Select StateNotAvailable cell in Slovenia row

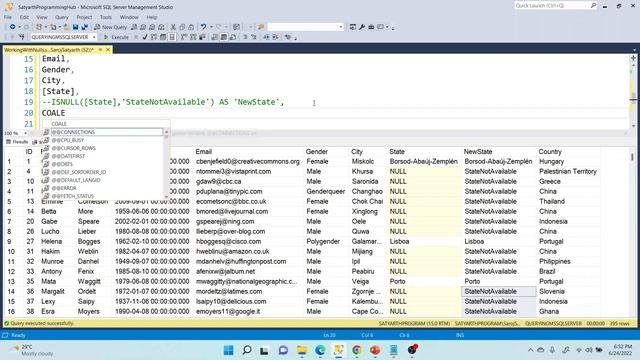498,291
